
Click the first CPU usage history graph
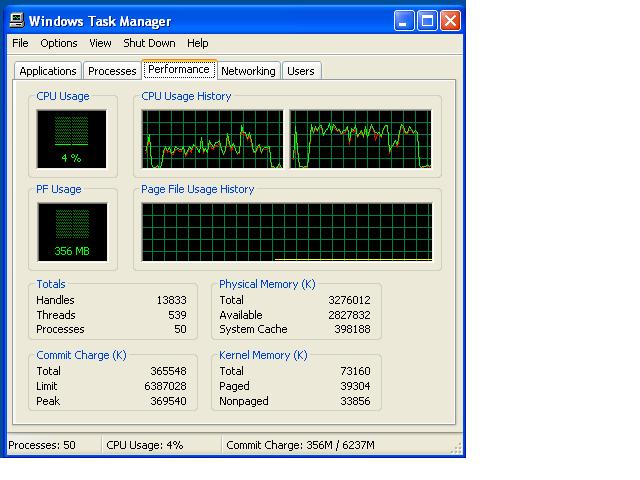tap(212, 139)
